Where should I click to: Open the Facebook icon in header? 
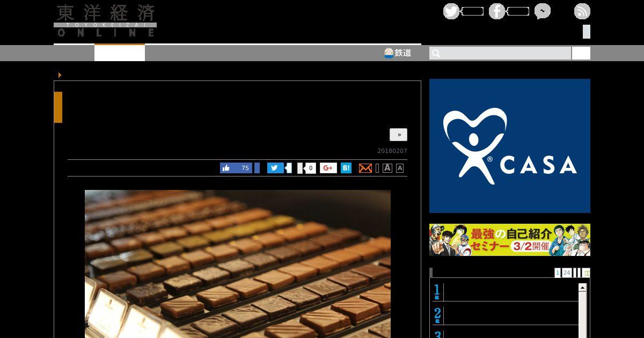[x=496, y=11]
